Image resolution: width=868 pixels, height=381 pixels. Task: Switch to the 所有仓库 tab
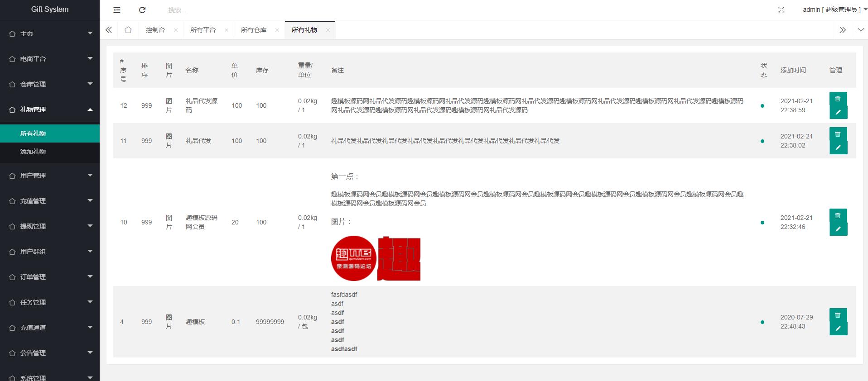click(254, 30)
